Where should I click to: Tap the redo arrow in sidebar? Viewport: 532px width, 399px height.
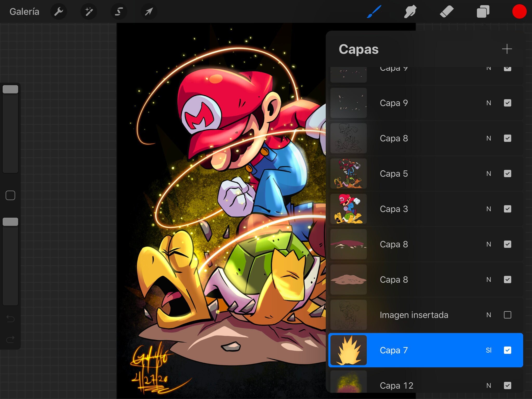click(x=10, y=339)
